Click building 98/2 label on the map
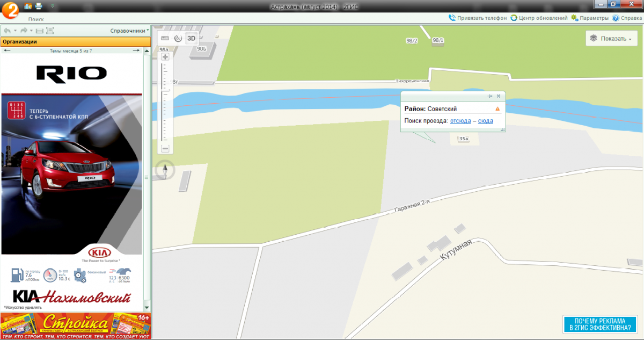The image size is (644, 340). 412,41
